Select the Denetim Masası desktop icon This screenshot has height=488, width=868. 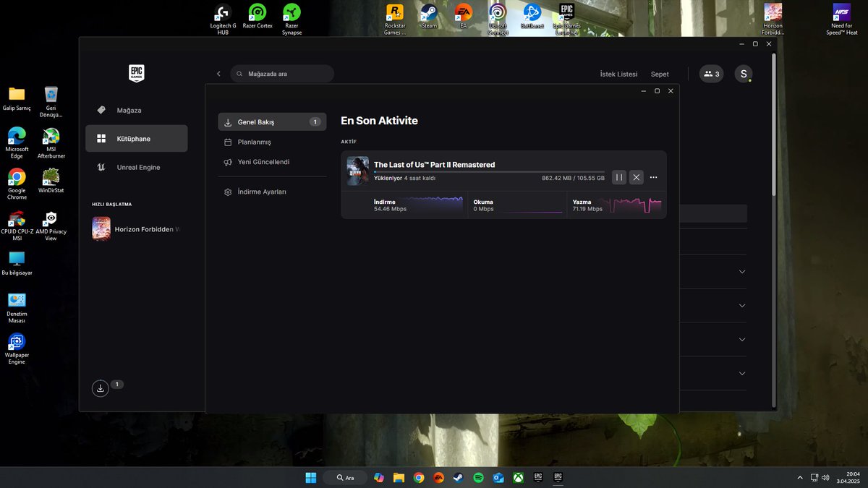tap(17, 308)
